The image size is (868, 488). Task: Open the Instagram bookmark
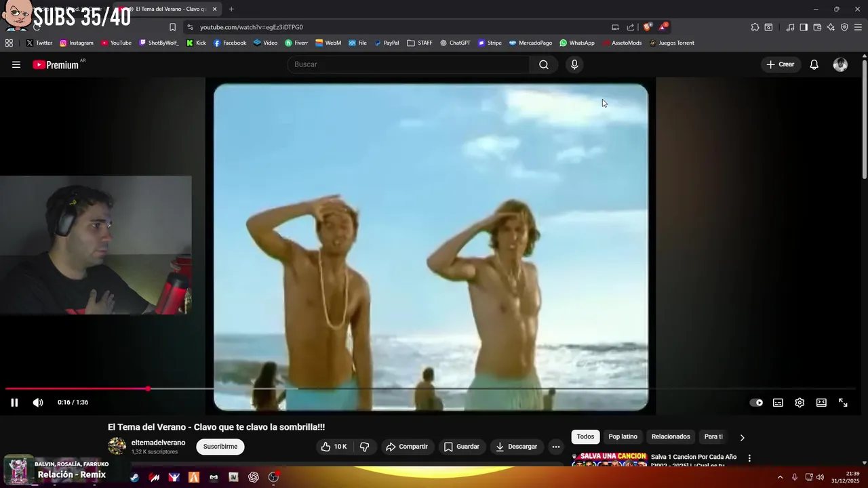click(x=76, y=43)
